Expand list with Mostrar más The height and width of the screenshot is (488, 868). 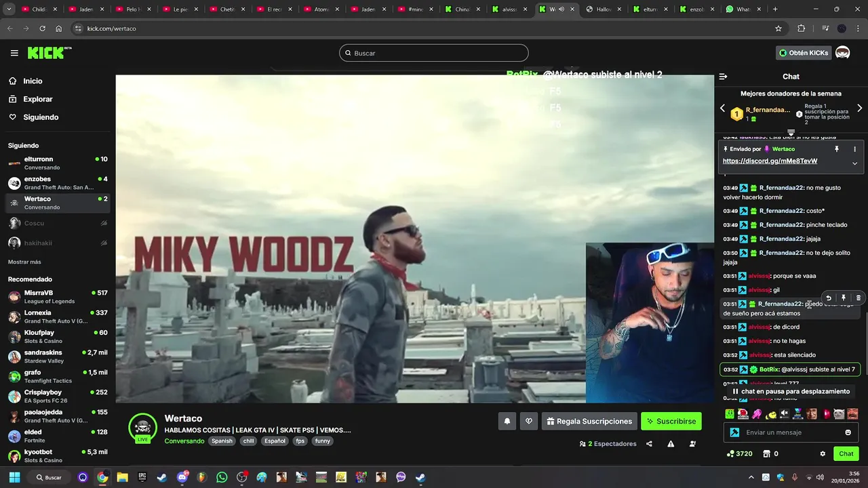click(24, 262)
